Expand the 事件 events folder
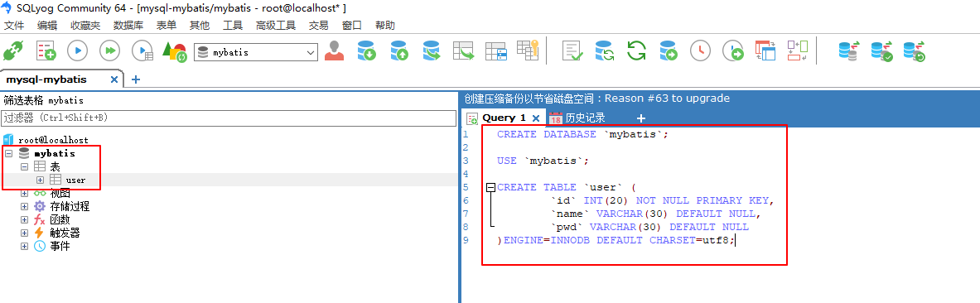980x303 pixels. click(24, 246)
